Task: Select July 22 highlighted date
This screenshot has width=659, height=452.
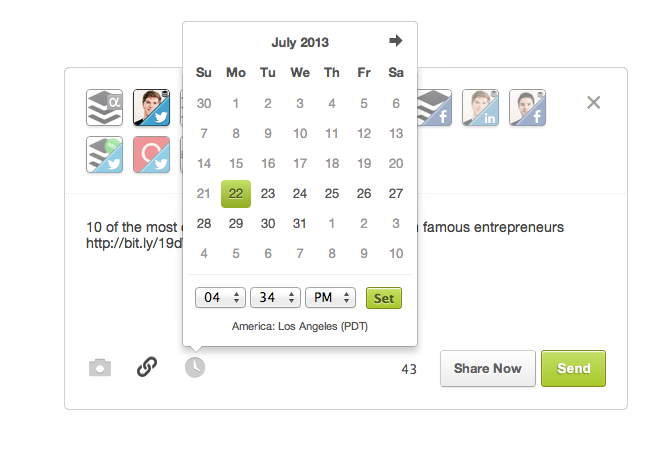Action: click(236, 194)
